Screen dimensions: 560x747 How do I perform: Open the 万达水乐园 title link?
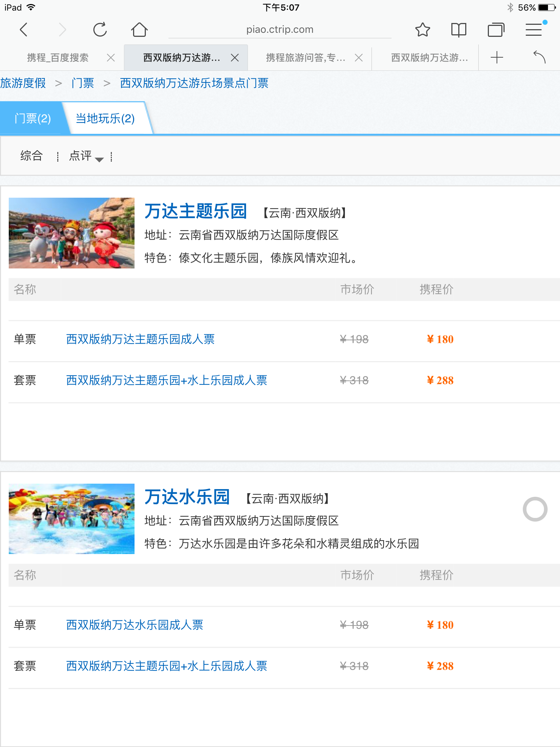[187, 497]
